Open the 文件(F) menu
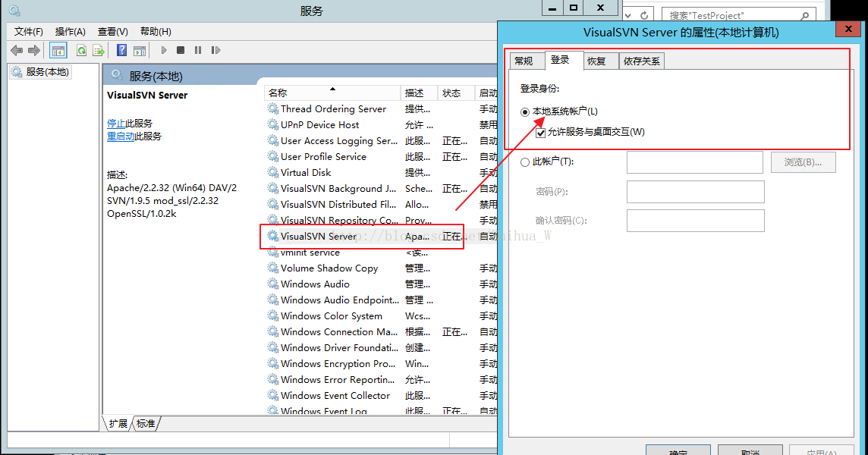 (x=28, y=32)
